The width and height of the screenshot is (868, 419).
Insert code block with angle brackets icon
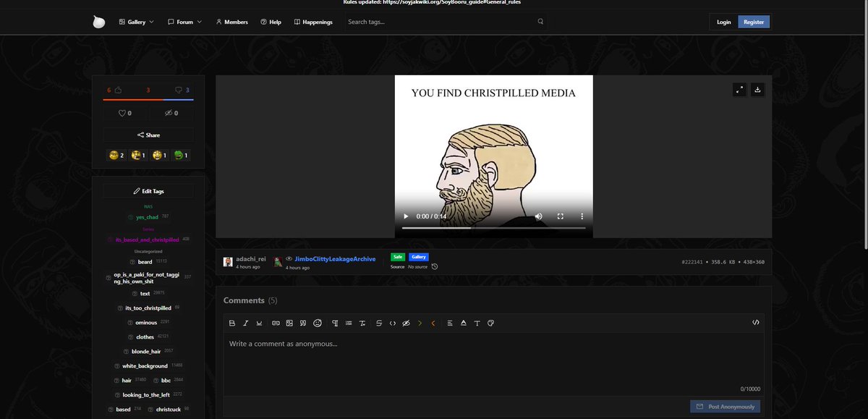coord(392,323)
